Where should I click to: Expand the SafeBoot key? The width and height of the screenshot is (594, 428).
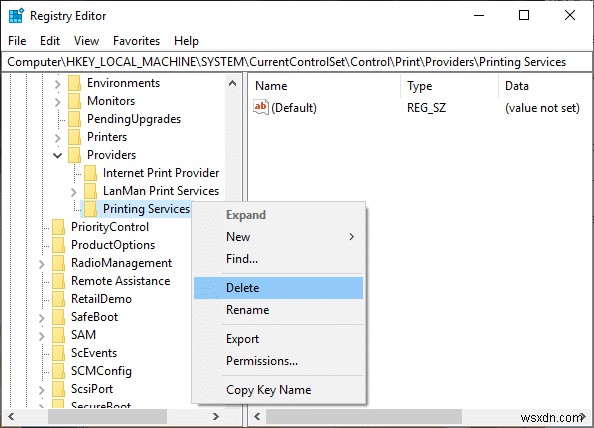coord(42,318)
